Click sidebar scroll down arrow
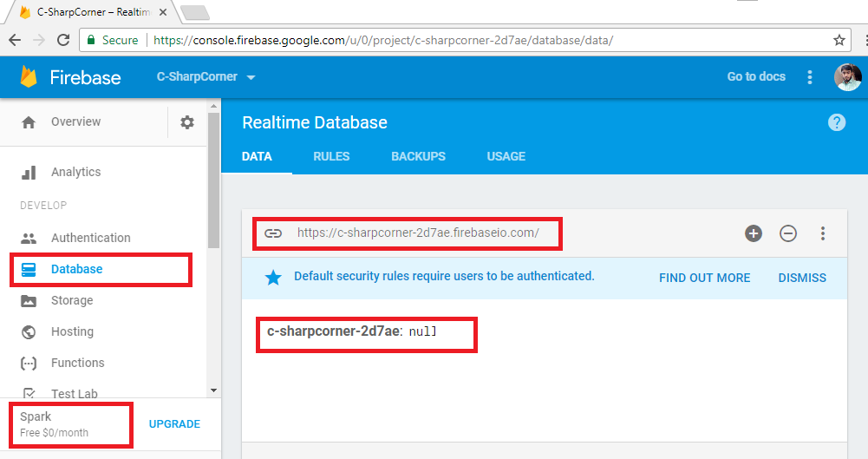 coord(213,390)
